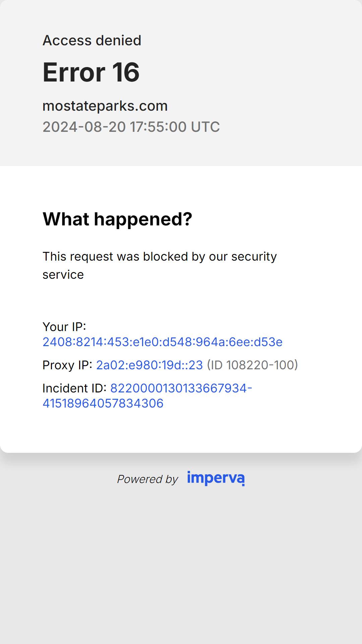Viewport: 362px width, 644px height.
Task: Click the Incident ID continuation 41518964057834306
Action: [103, 403]
